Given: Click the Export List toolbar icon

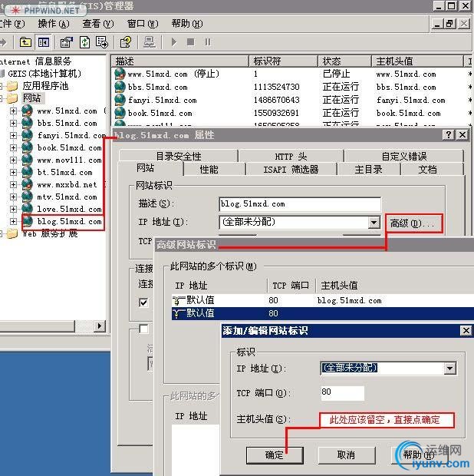Looking at the screenshot, I should click(101, 42).
